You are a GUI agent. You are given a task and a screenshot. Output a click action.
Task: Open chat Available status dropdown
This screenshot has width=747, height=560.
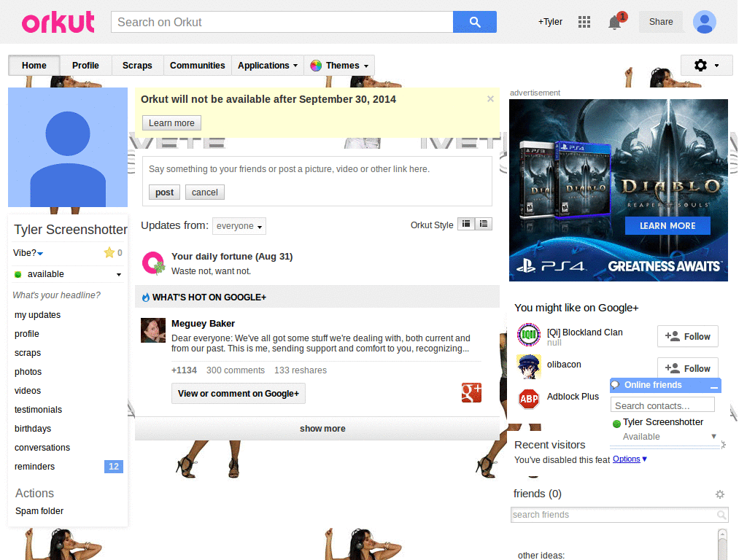(713, 436)
